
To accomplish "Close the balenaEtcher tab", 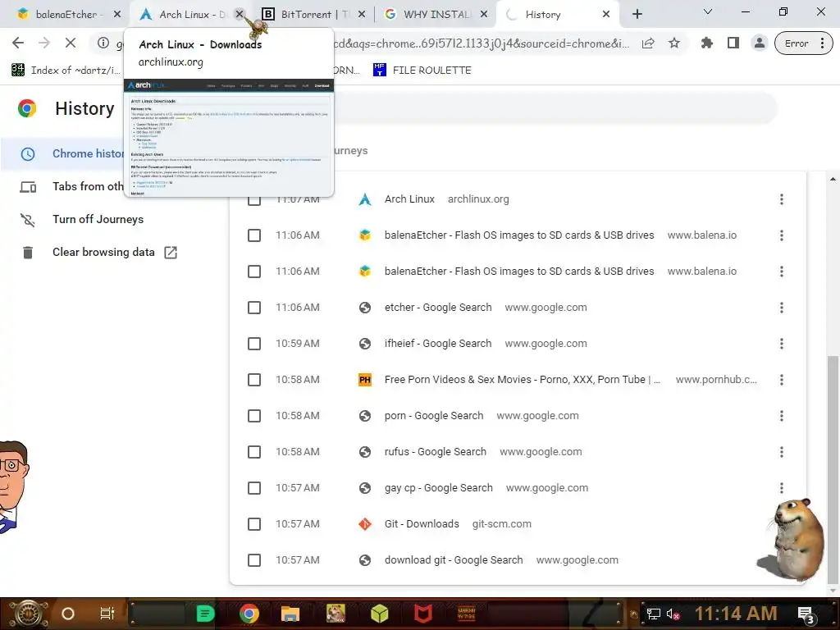I will (x=116, y=15).
